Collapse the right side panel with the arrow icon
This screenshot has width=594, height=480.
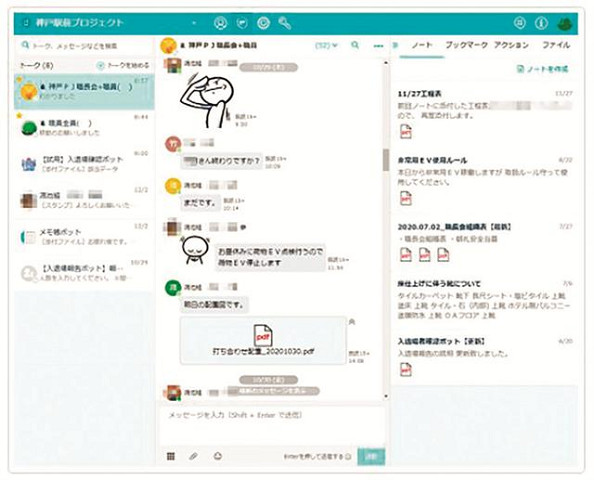tap(395, 45)
